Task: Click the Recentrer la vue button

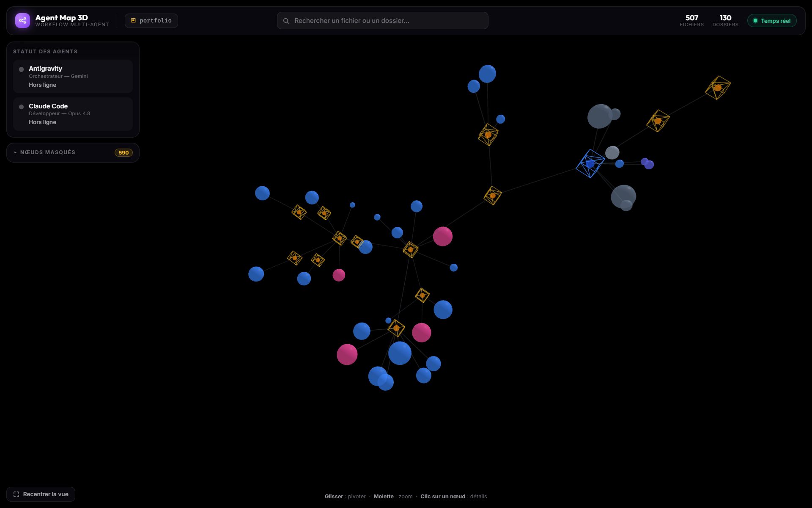Action: point(41,494)
